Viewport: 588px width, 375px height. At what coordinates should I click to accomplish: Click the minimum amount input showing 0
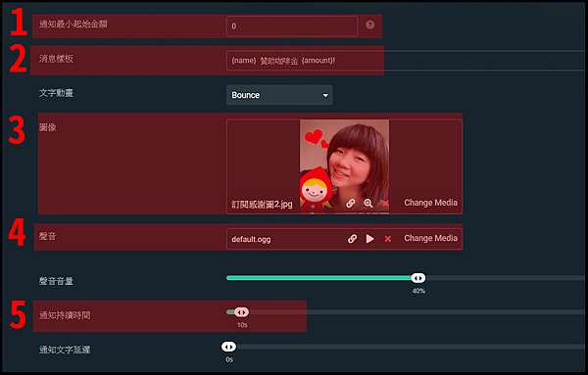tap(292, 26)
